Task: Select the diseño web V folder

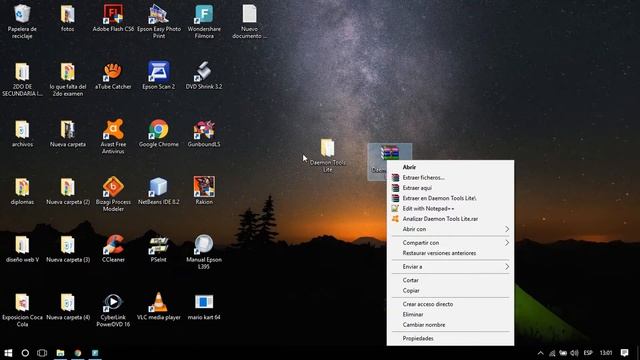Action: (22, 249)
